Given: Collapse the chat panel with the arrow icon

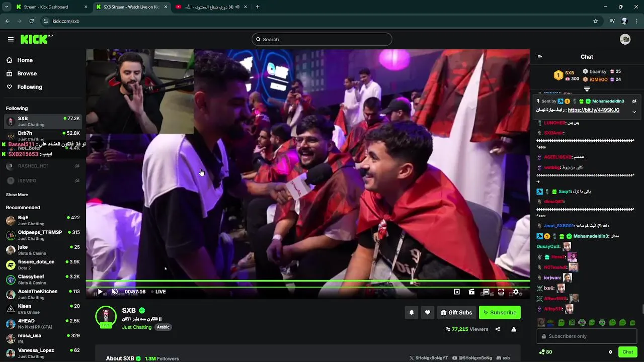Looking at the screenshot, I should click(x=540, y=57).
